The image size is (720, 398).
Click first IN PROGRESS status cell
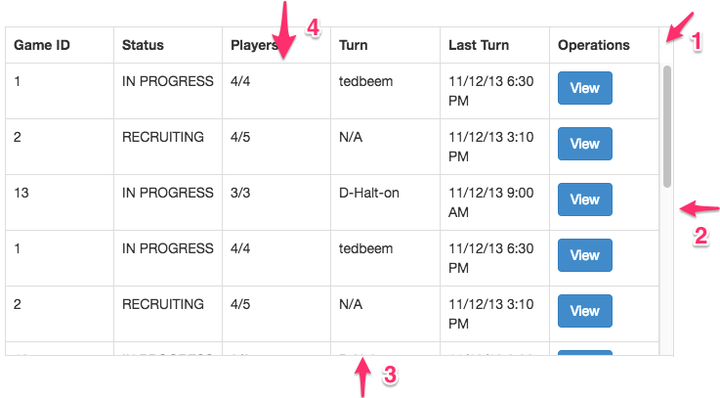(x=168, y=91)
